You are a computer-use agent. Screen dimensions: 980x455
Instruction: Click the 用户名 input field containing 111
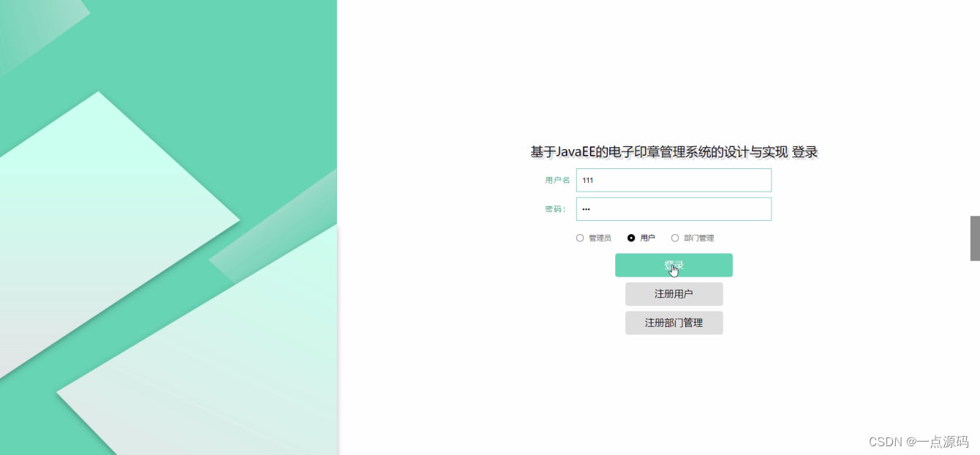click(x=674, y=180)
